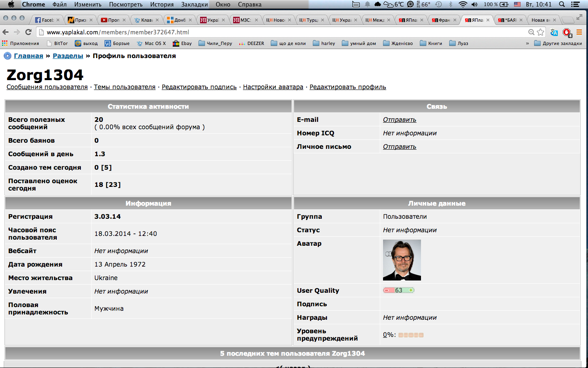
Task: Open the Time Machine status icon
Action: 439,4
